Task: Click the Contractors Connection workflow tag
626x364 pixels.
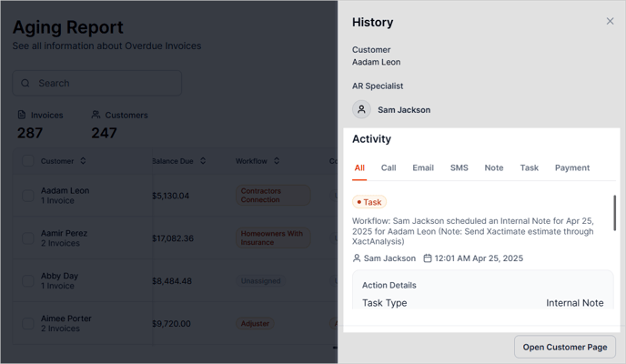Action: click(x=273, y=196)
